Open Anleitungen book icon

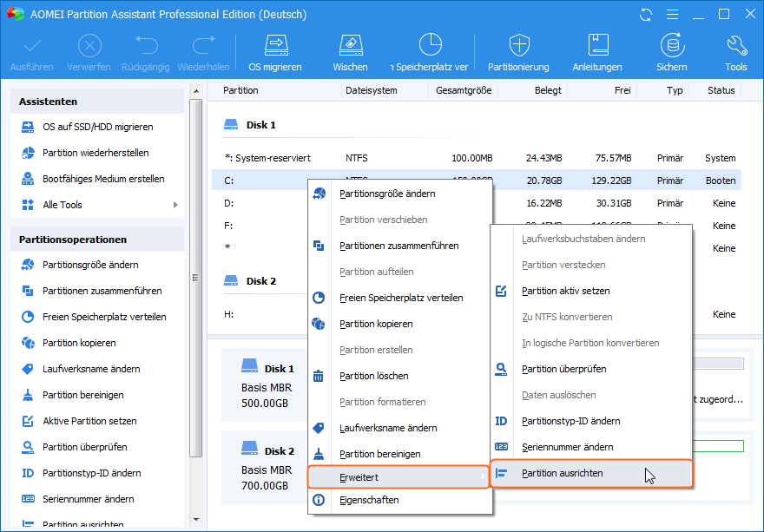pyautogui.click(x=598, y=45)
